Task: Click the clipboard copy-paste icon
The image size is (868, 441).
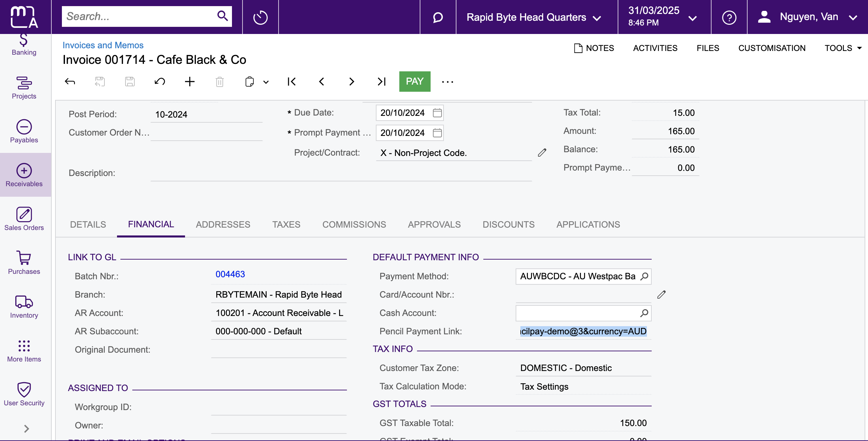Action: point(249,82)
